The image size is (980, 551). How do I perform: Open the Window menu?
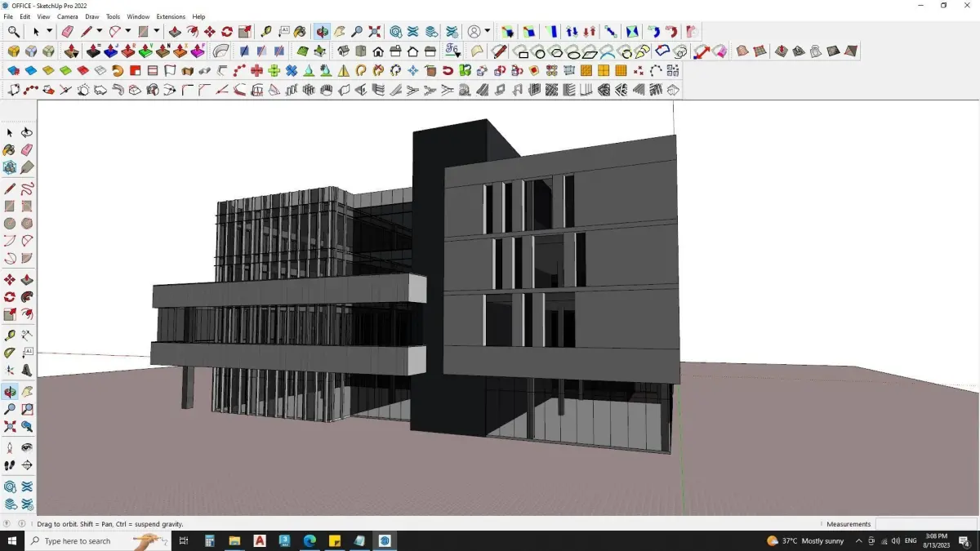pos(138,16)
